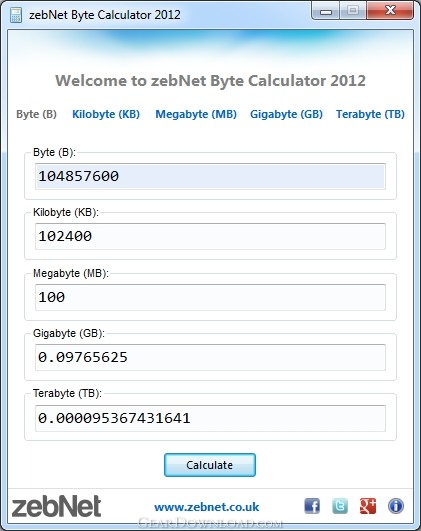Screen dimensions: 421x531
Task: Open the Facebook icon link
Action: [312, 506]
